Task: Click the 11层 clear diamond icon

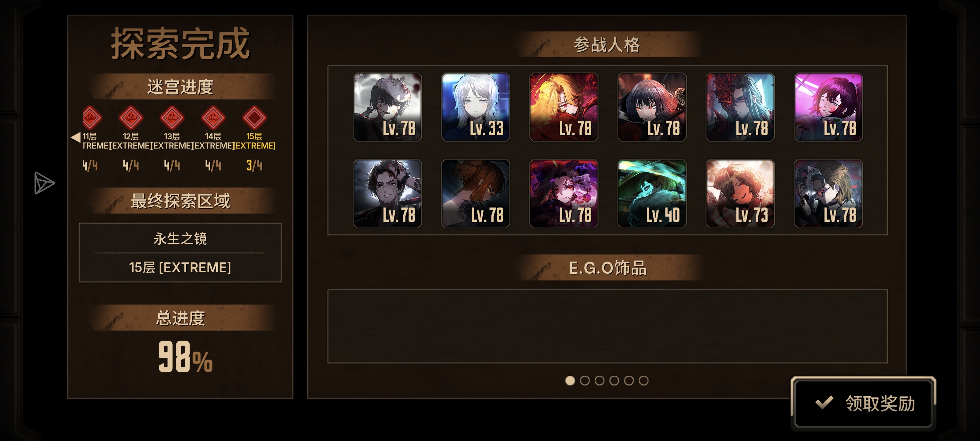Action: [91, 118]
